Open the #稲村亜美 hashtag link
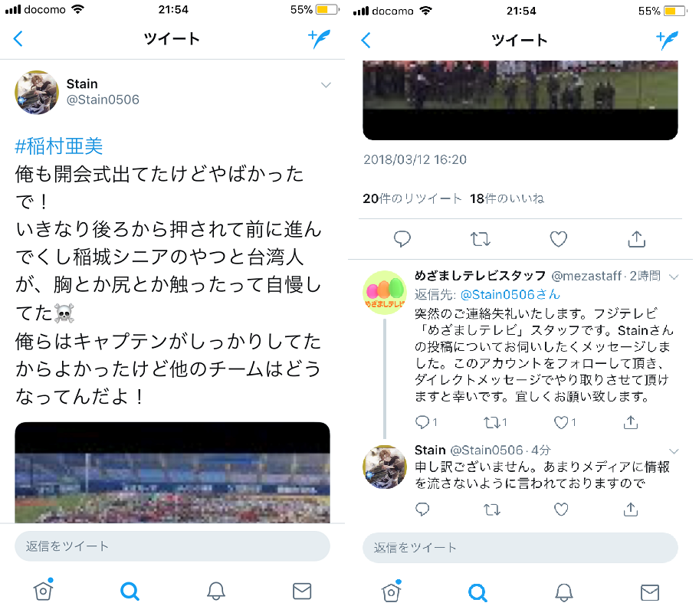This screenshot has height=616, width=699. 59,146
